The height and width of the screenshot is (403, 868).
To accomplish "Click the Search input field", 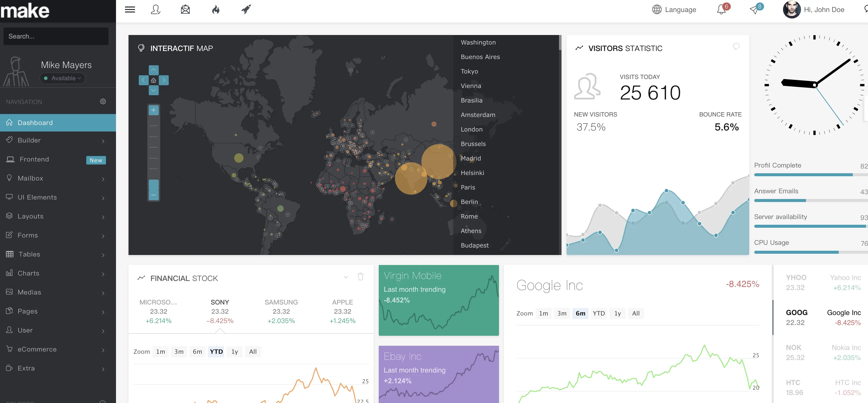I will [56, 36].
